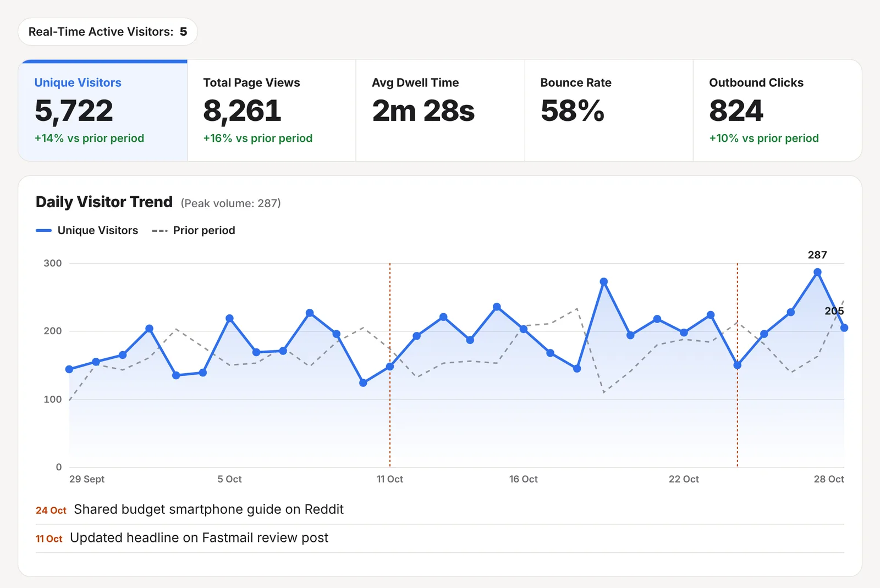Click the 300 y-axis label
Viewport: 880px width, 588px height.
[53, 263]
